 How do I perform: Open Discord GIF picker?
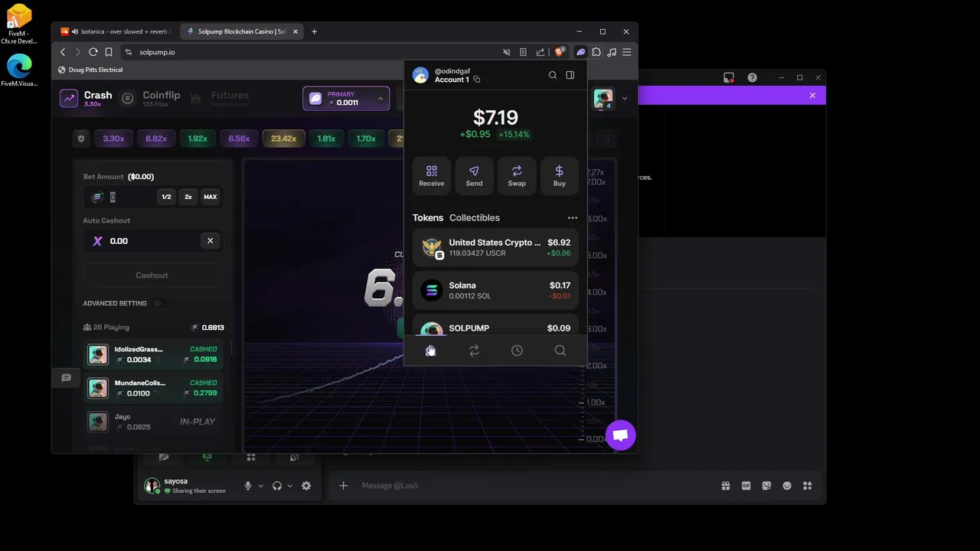(x=746, y=486)
